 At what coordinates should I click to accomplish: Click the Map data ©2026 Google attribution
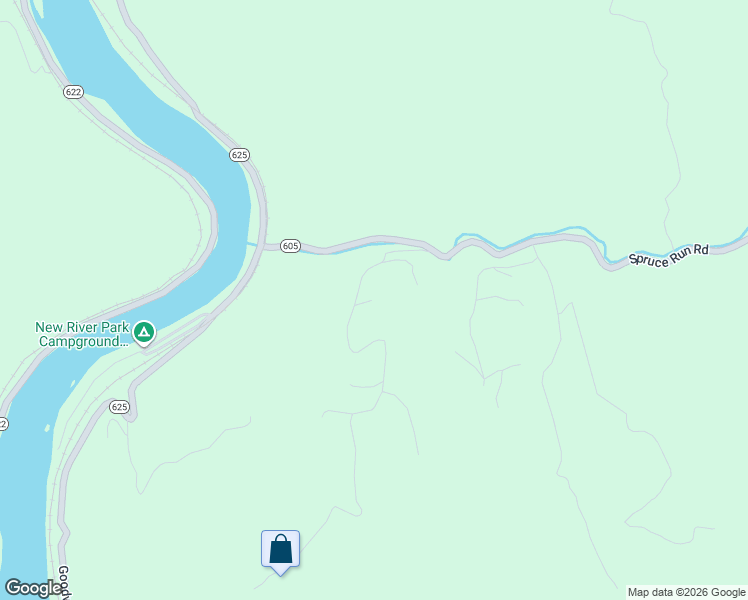686,592
